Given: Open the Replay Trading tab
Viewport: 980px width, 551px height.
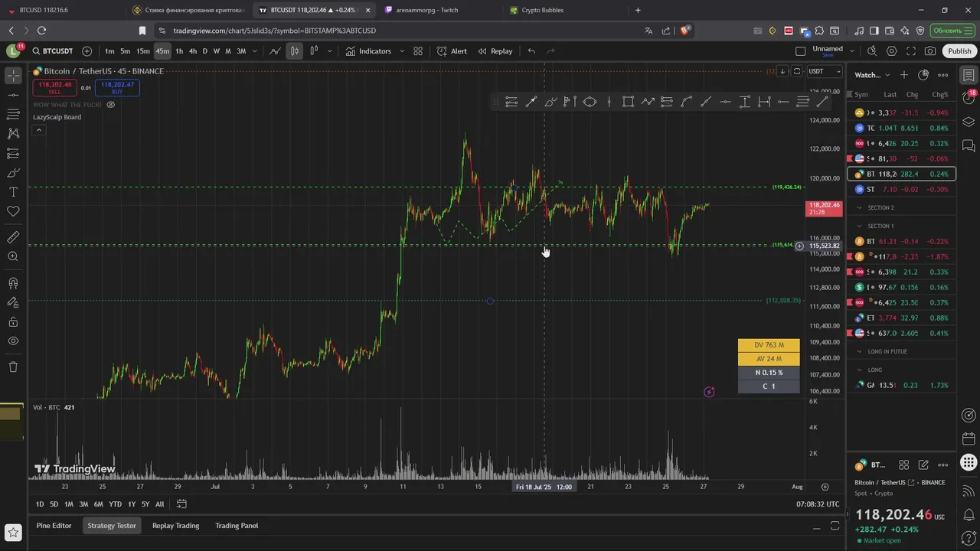Looking at the screenshot, I should click(175, 526).
